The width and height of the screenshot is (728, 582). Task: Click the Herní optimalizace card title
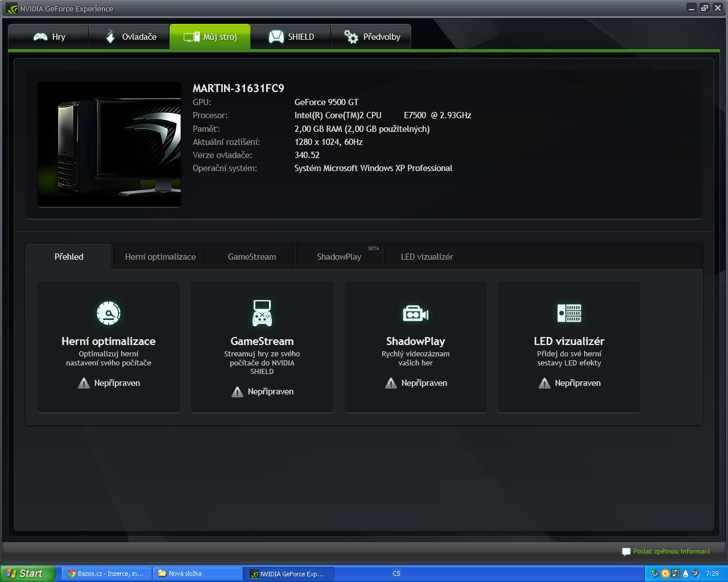(109, 341)
